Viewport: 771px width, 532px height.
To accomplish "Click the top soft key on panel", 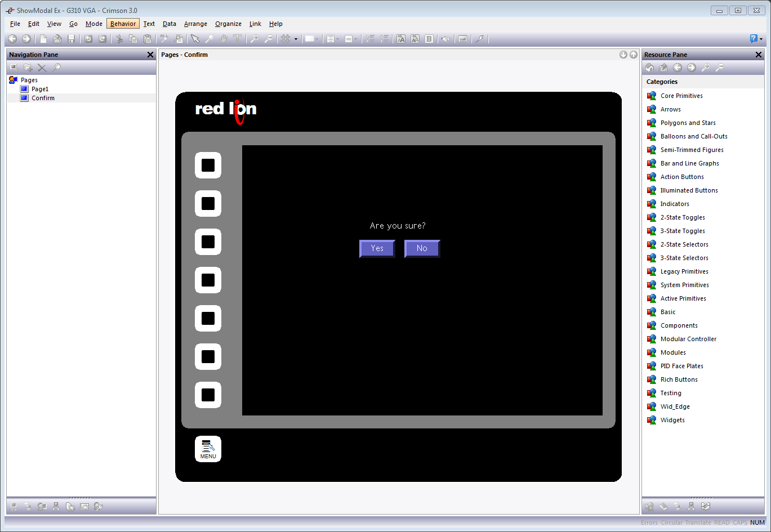I will [208, 165].
